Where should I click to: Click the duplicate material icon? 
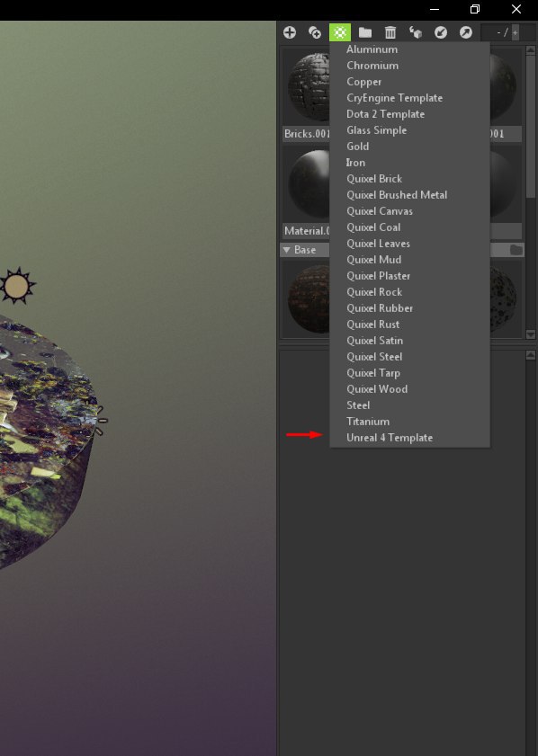[x=315, y=32]
